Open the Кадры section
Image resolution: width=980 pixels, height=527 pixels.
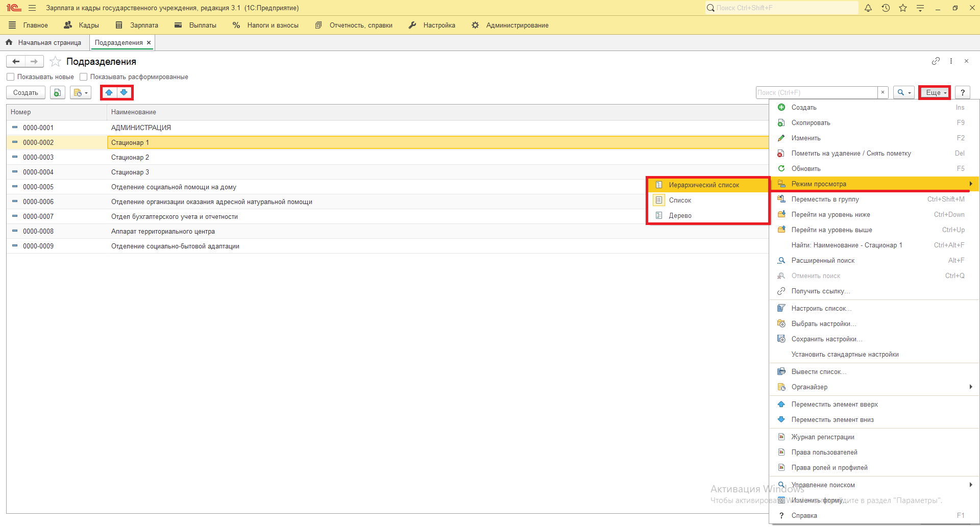click(82, 26)
